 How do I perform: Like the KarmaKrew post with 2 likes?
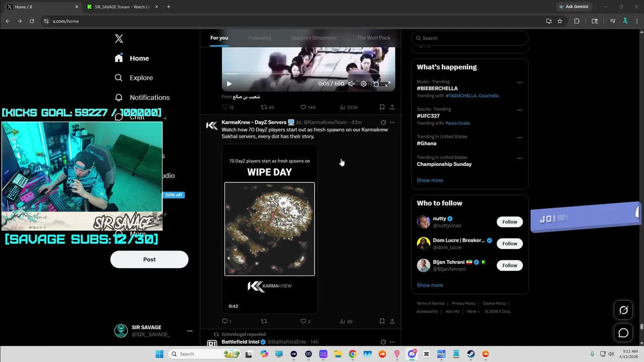(305, 321)
